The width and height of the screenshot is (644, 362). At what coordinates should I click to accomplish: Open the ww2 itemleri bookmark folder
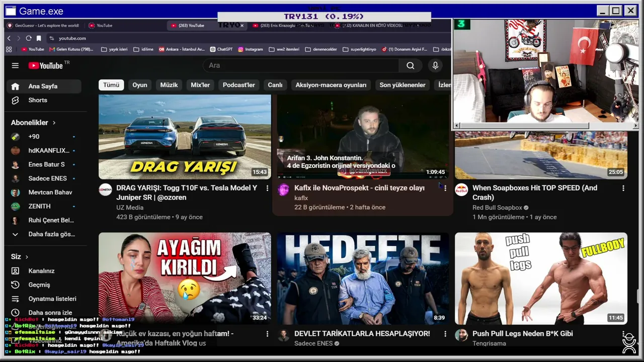point(284,49)
